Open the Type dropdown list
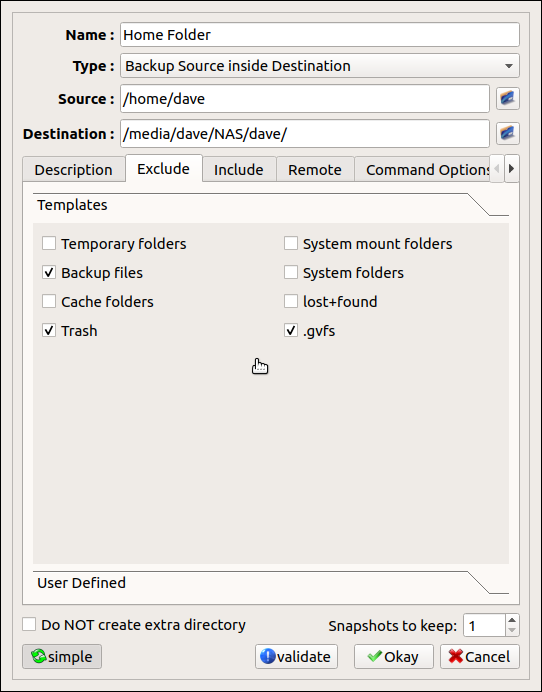The image size is (542, 692). tap(320, 66)
